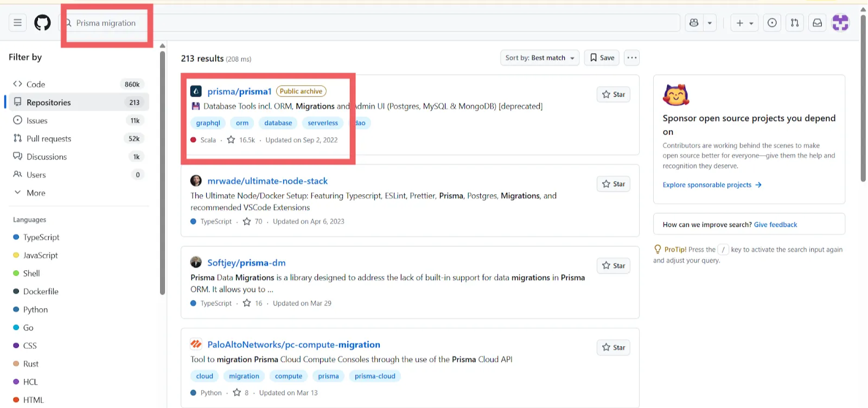
Task: Open mrwade/ultimate-node-stack repository
Action: tap(267, 181)
